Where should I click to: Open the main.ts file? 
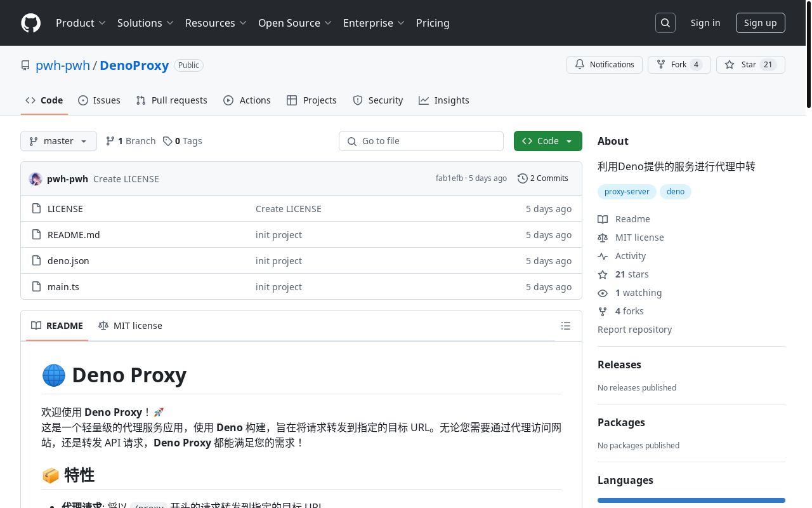[63, 287]
